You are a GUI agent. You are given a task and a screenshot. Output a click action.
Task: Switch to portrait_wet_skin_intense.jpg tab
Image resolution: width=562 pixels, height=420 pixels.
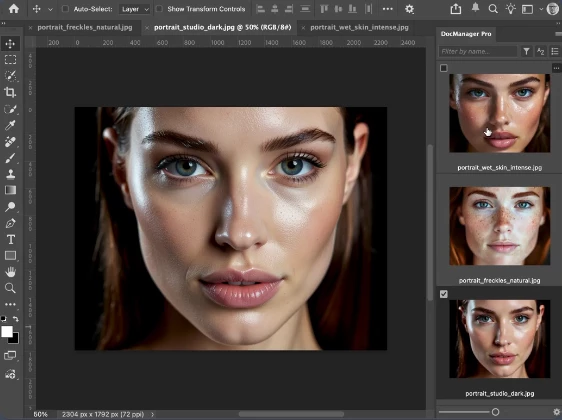(x=359, y=27)
